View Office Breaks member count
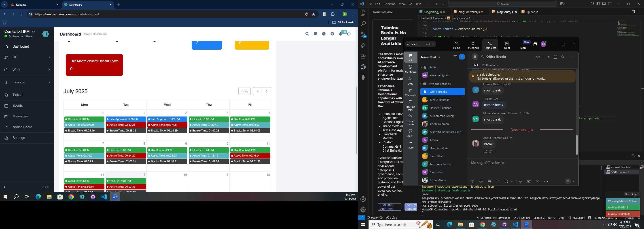This screenshot has width=644, height=229. [538, 57]
